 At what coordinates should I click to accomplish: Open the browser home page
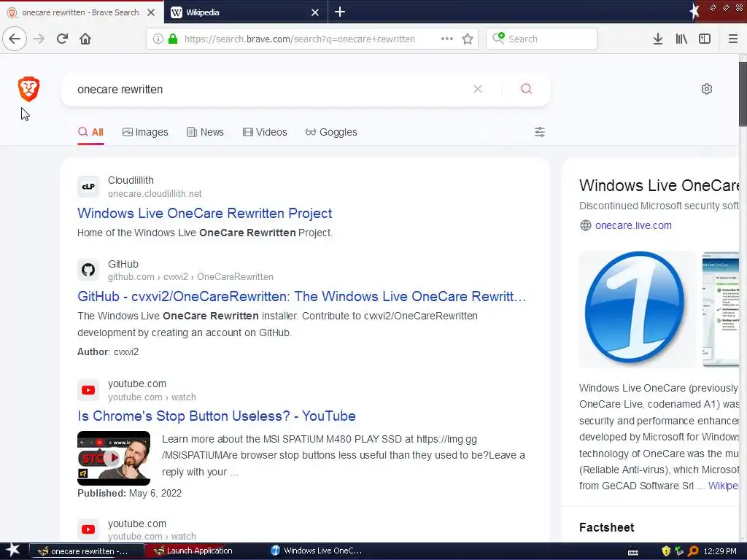click(85, 39)
